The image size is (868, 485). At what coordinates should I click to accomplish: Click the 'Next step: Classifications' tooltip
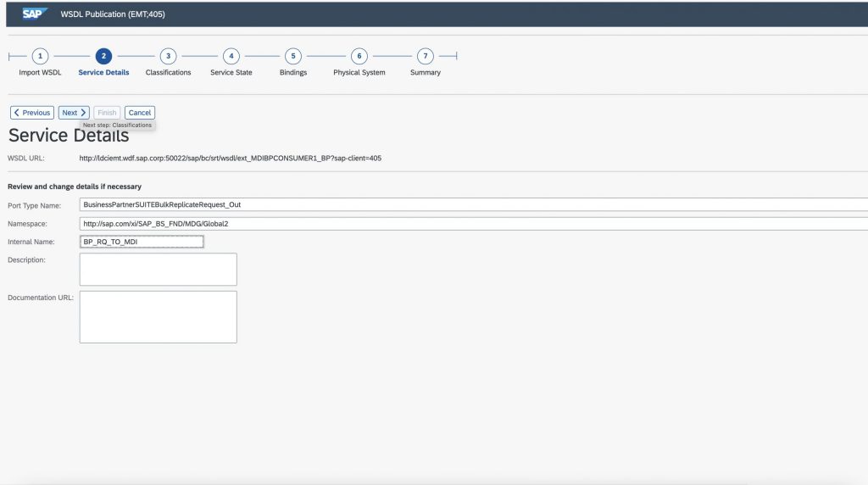click(117, 125)
